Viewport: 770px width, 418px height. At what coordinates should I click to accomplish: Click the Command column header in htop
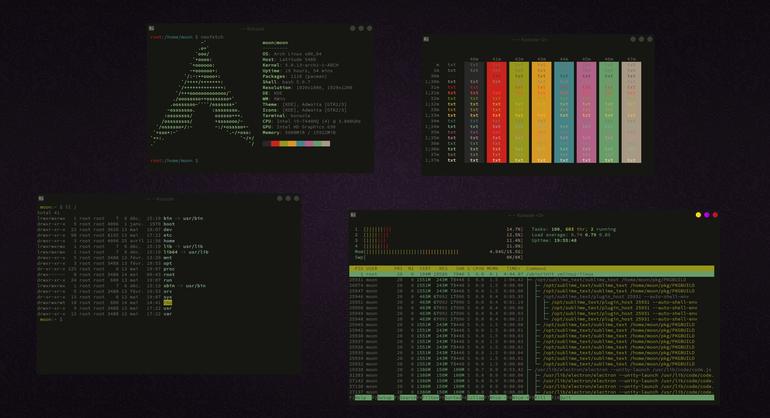[536, 269]
